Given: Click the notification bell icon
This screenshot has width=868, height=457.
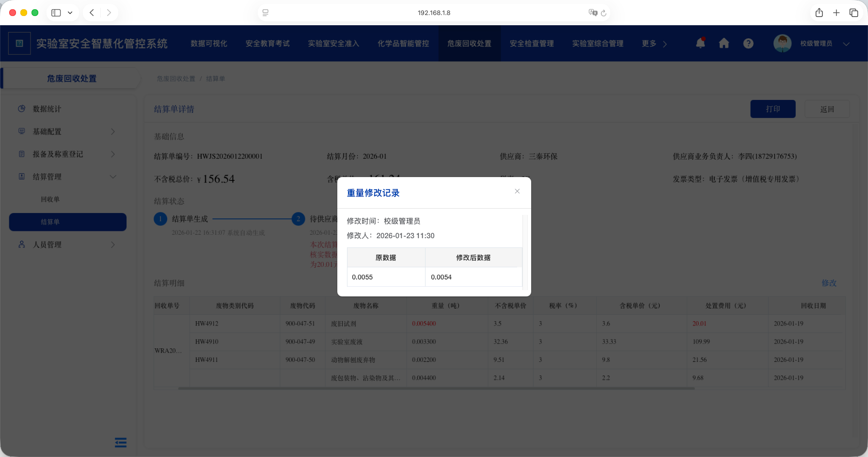Looking at the screenshot, I should 700,43.
